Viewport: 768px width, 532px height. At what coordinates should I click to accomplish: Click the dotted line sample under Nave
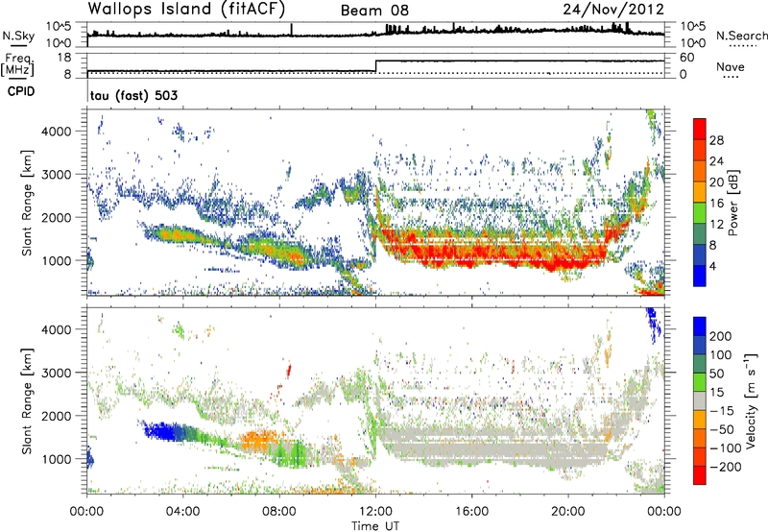731,77
